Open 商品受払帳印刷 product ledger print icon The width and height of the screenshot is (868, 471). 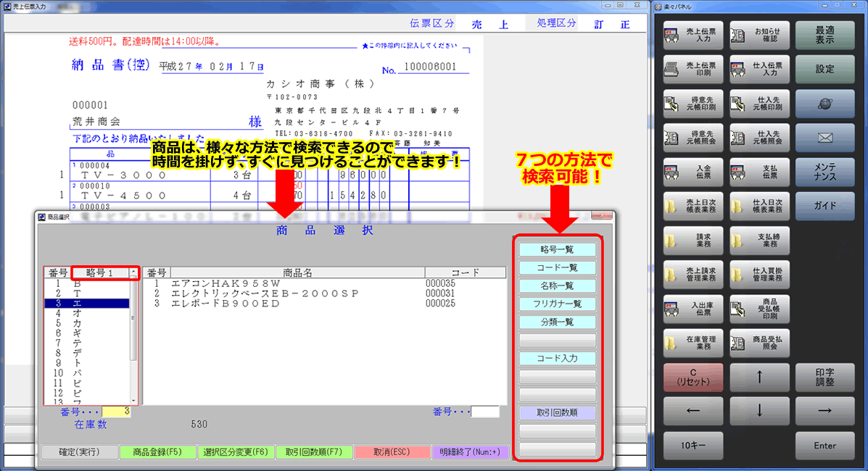(x=759, y=309)
